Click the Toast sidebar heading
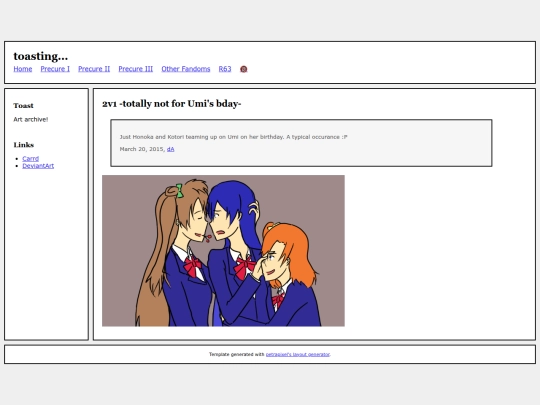Image resolution: width=540 pixels, height=405 pixels. 23,106
